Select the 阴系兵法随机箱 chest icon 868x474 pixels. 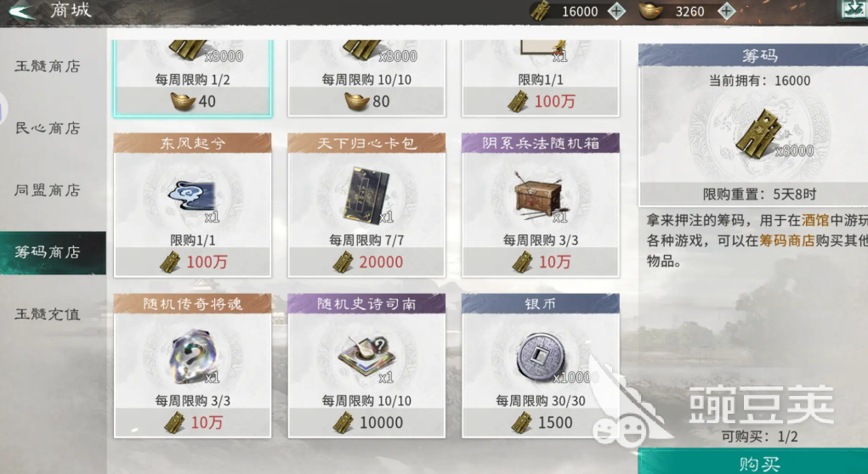(x=539, y=196)
